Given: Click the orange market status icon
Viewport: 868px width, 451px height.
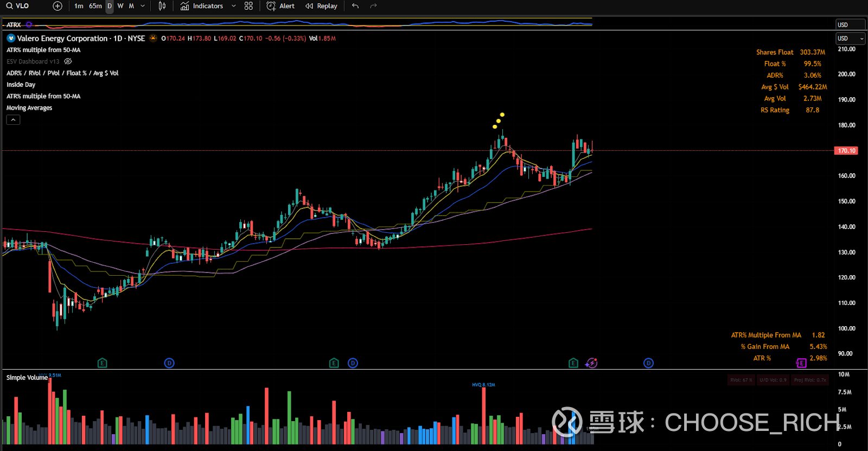Looking at the screenshot, I should tap(153, 38).
